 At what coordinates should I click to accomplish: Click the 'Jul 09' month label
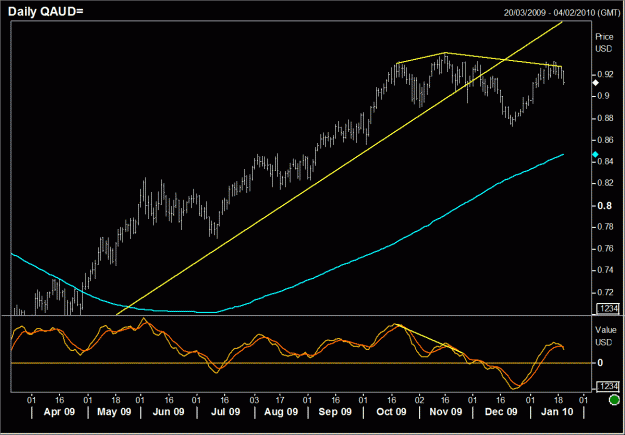pos(226,411)
